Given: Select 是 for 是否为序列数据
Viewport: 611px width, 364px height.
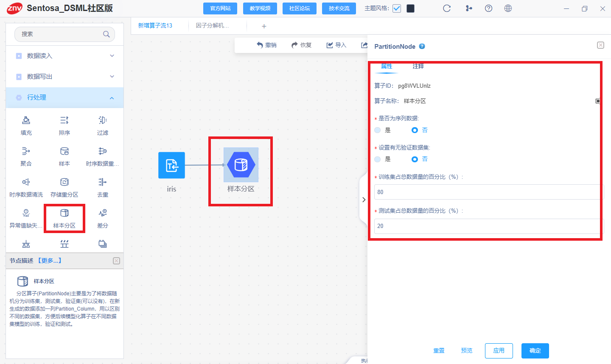Looking at the screenshot, I should 378,130.
